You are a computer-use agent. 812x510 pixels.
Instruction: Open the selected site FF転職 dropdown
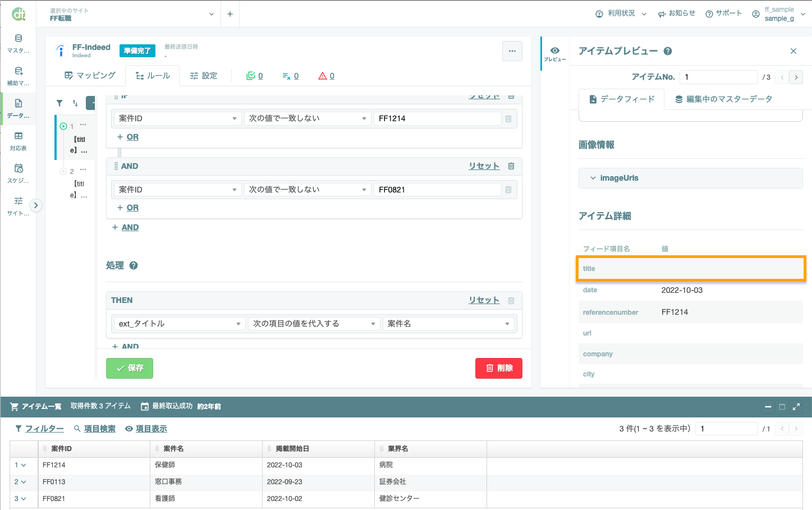(x=132, y=14)
